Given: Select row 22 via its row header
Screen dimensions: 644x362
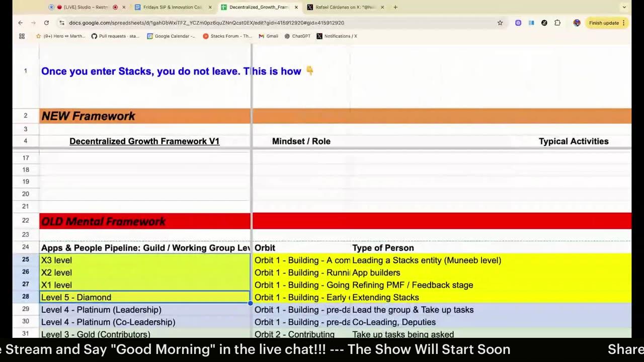Looking at the screenshot, I should click(26, 221).
